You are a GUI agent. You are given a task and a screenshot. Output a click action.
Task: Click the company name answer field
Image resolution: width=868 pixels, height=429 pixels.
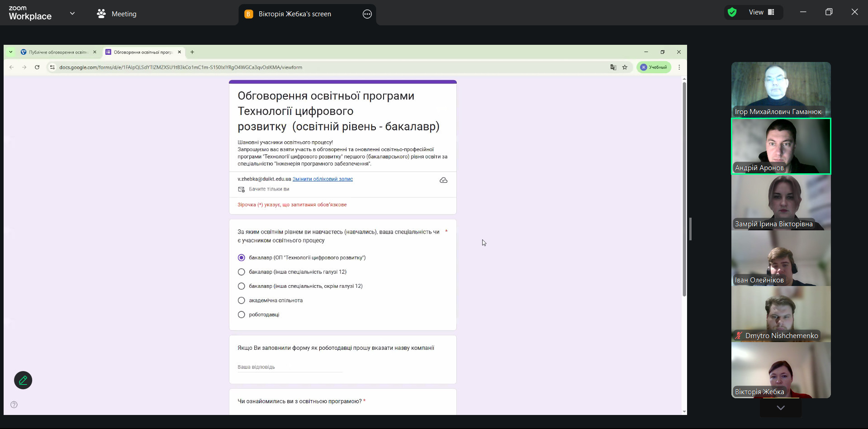[289, 367]
